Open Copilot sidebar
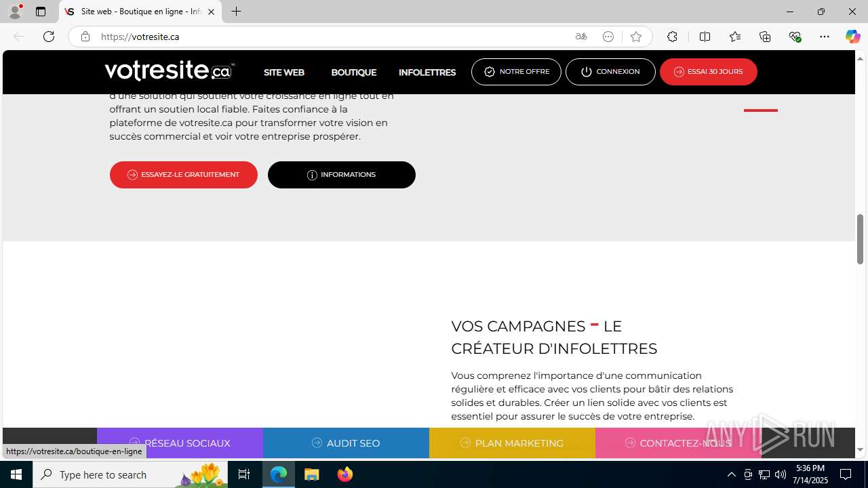Image resolution: width=868 pixels, height=488 pixels. tap(852, 37)
